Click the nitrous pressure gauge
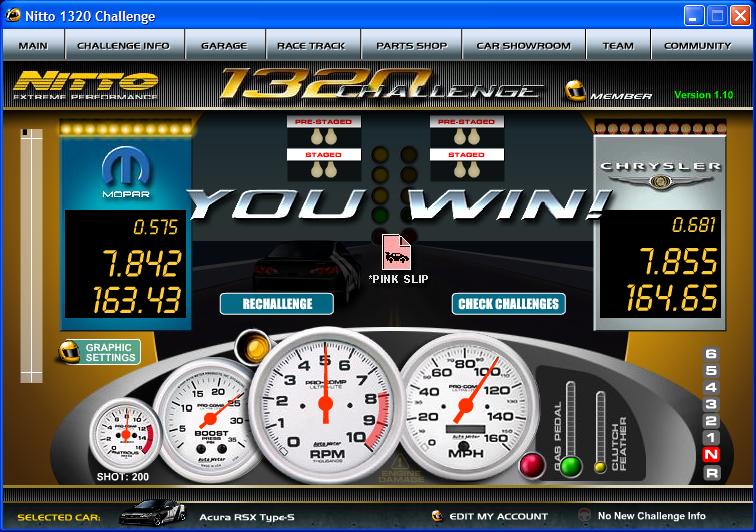Viewport: 756px width, 532px height. click(x=126, y=434)
